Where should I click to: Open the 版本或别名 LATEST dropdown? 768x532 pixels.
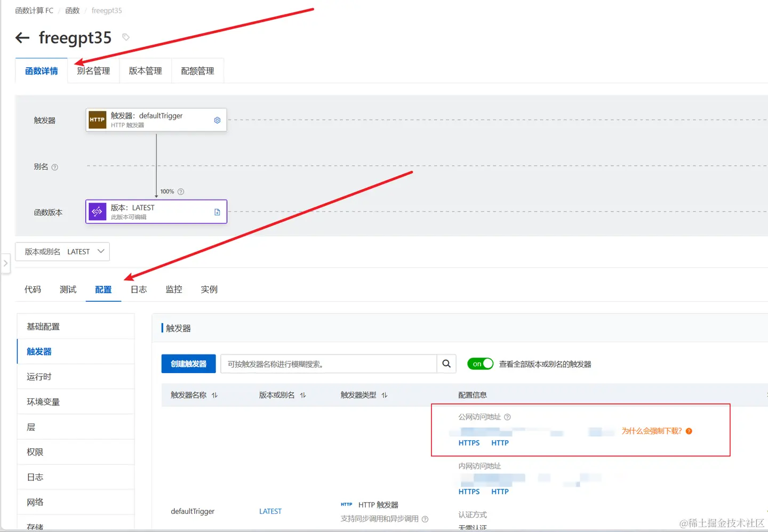click(x=62, y=252)
